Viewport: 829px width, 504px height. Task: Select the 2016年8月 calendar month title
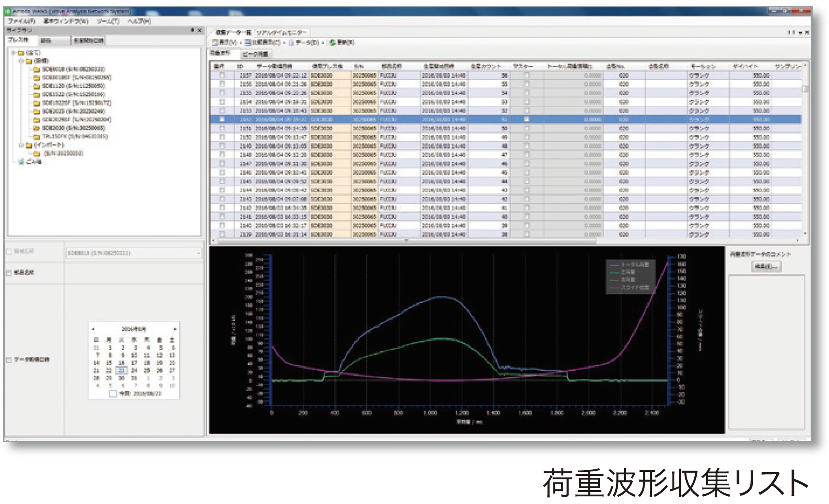click(x=134, y=329)
